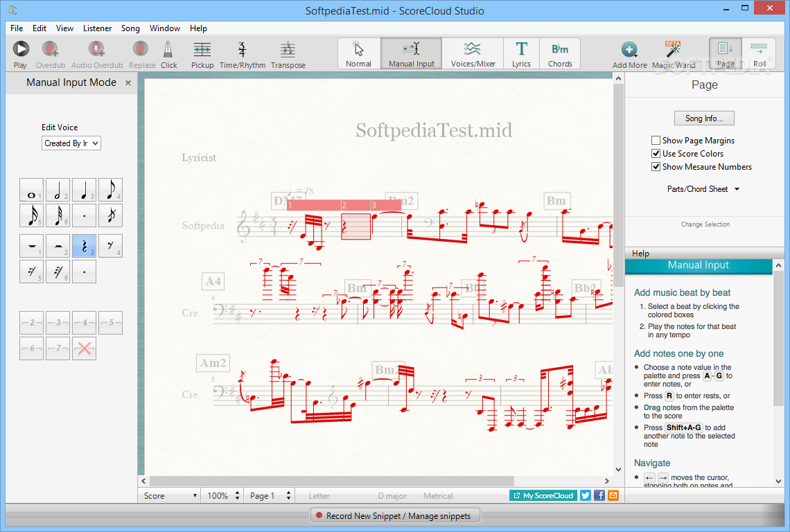Image resolution: width=790 pixels, height=532 pixels.
Task: Select the eighth rest
Action: point(110,247)
